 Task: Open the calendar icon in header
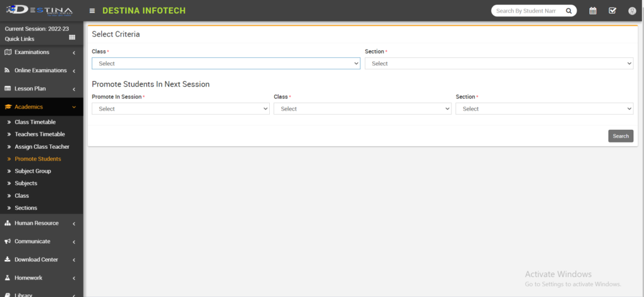(592, 11)
